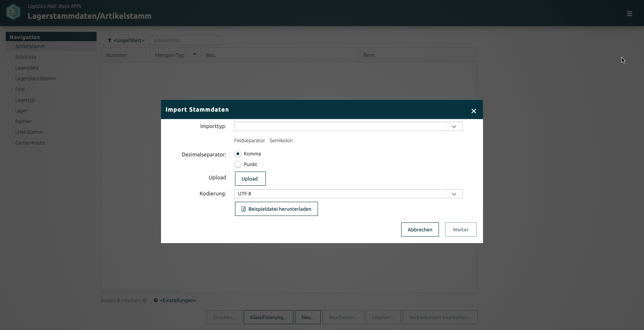Click the Abbrechen button
The image size is (644, 330).
[420, 230]
